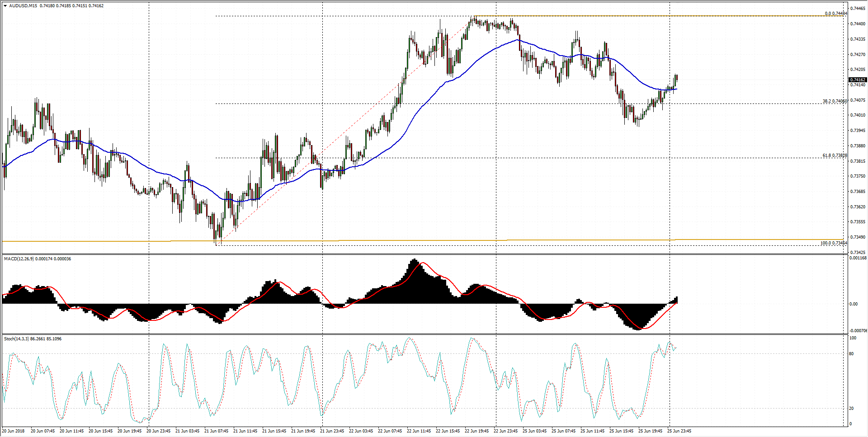Select the Stoch(14,3,3) indicator label
This screenshot has height=437, width=868.
click(x=16, y=339)
